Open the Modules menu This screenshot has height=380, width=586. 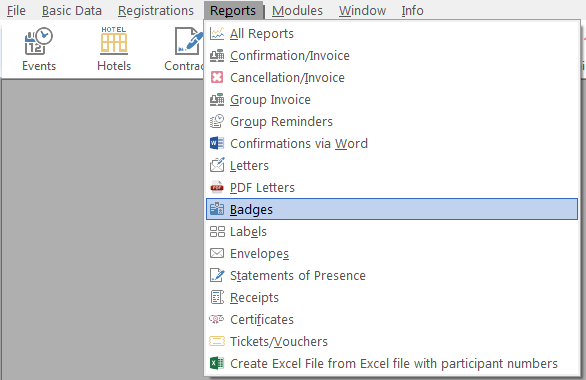[x=297, y=10]
